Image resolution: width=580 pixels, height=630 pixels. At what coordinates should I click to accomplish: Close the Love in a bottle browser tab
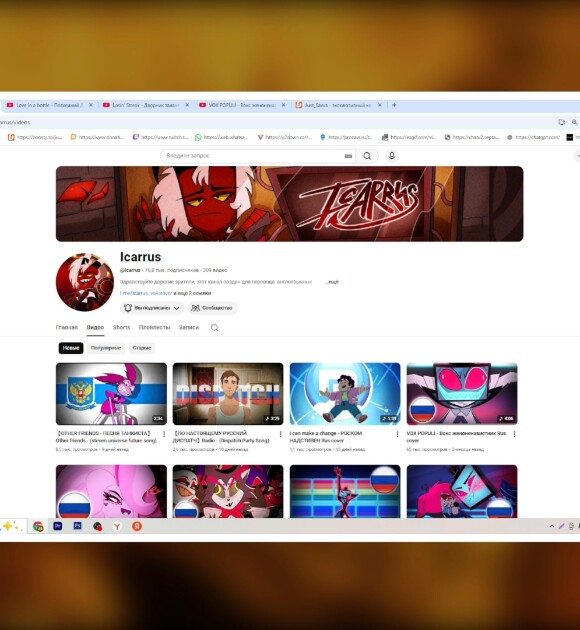point(91,105)
